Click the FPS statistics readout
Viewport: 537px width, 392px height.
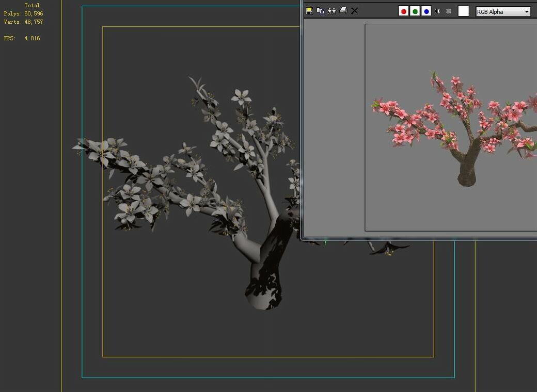click(x=22, y=38)
